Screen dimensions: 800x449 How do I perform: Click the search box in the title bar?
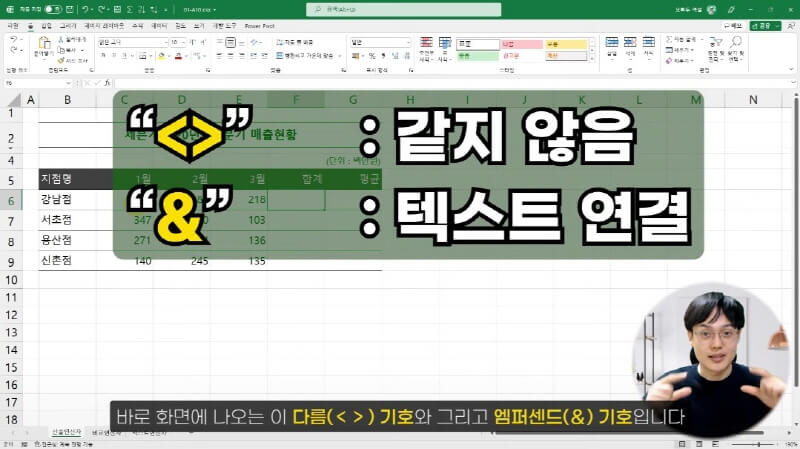[404, 10]
